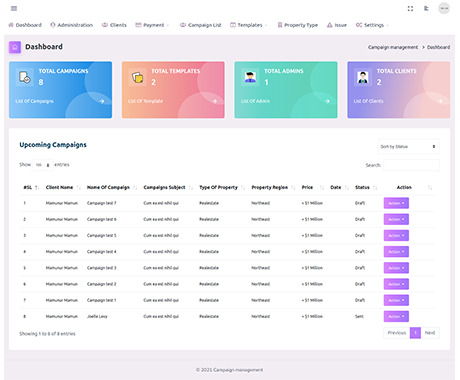Image resolution: width=460 pixels, height=380 pixels.
Task: Click the Total Templates card icon
Action: pos(137,77)
